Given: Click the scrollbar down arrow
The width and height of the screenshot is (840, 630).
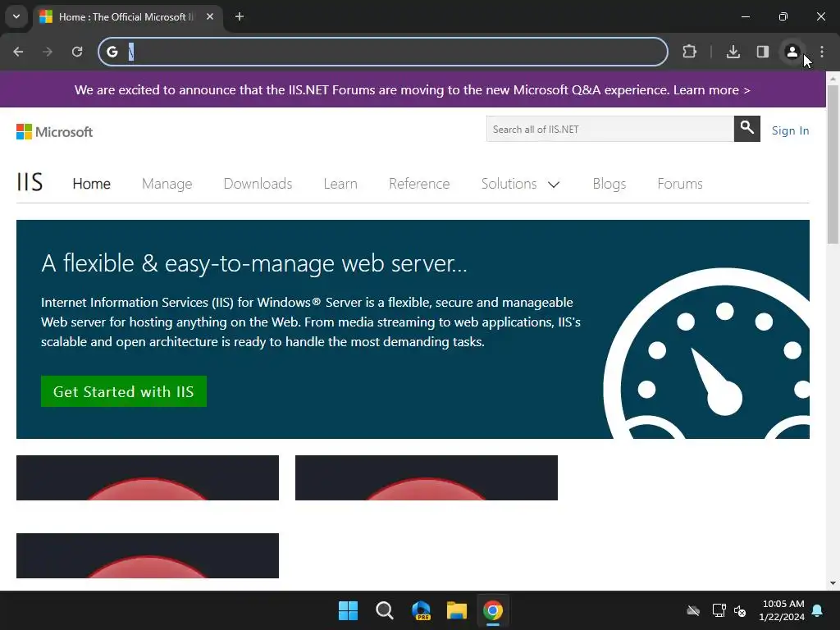Looking at the screenshot, I should coord(833,583).
